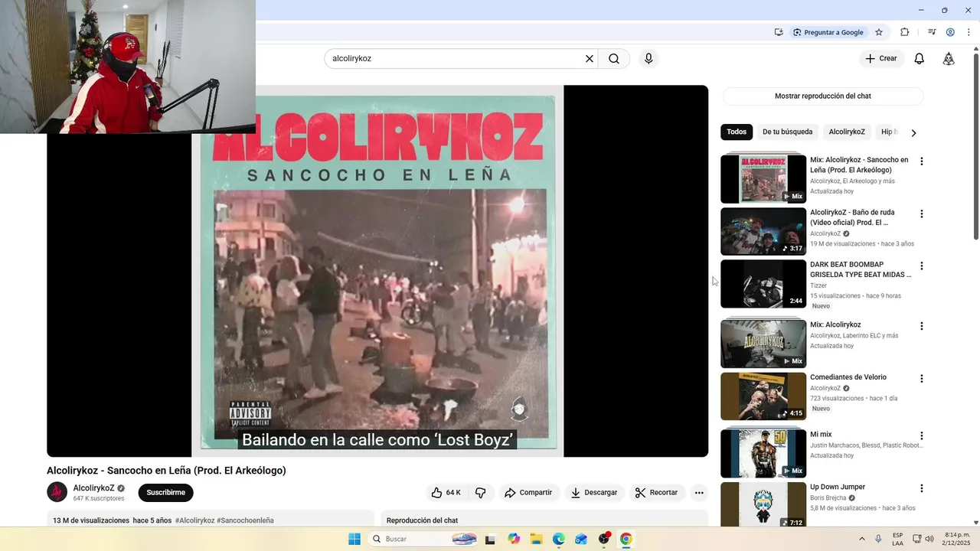980x551 pixels.
Task: Open Baño de ruda video thumbnail
Action: (x=763, y=232)
